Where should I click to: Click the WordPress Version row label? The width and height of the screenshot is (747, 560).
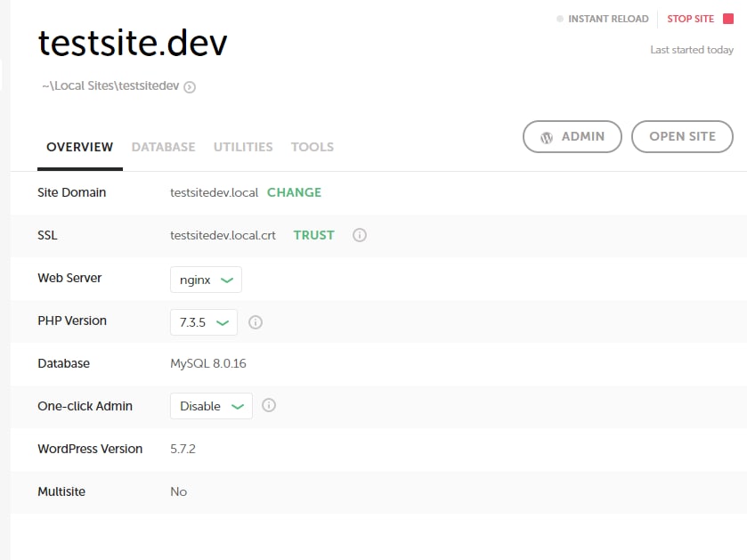(x=90, y=449)
